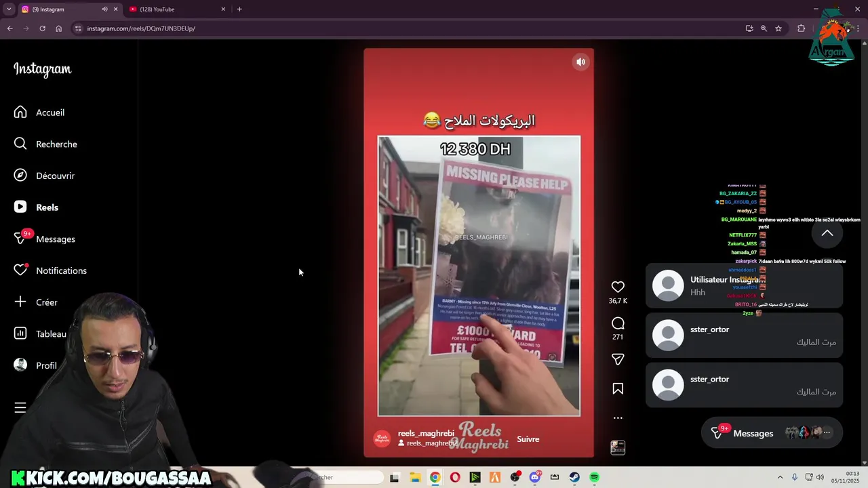The image size is (868, 488).
Task: Open the volume tray icon
Action: pos(820,477)
